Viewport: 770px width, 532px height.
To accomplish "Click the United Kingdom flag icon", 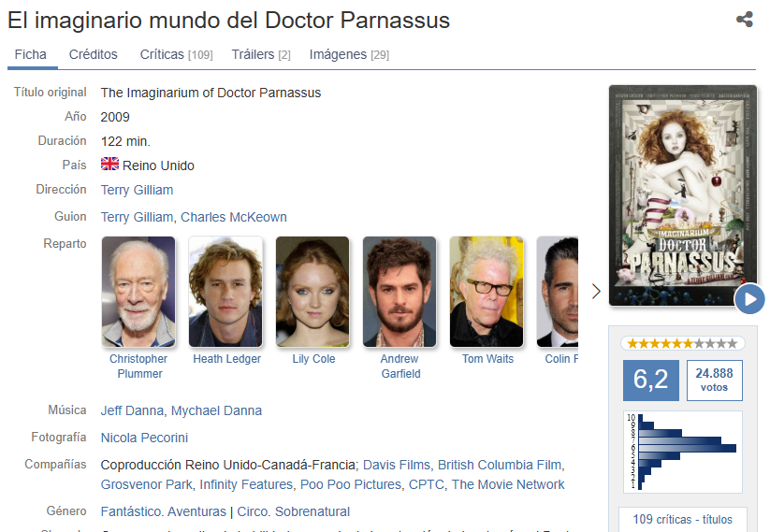I will [x=109, y=165].
